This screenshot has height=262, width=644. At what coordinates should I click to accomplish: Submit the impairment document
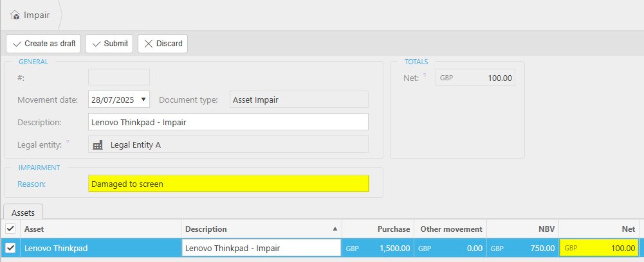point(109,44)
